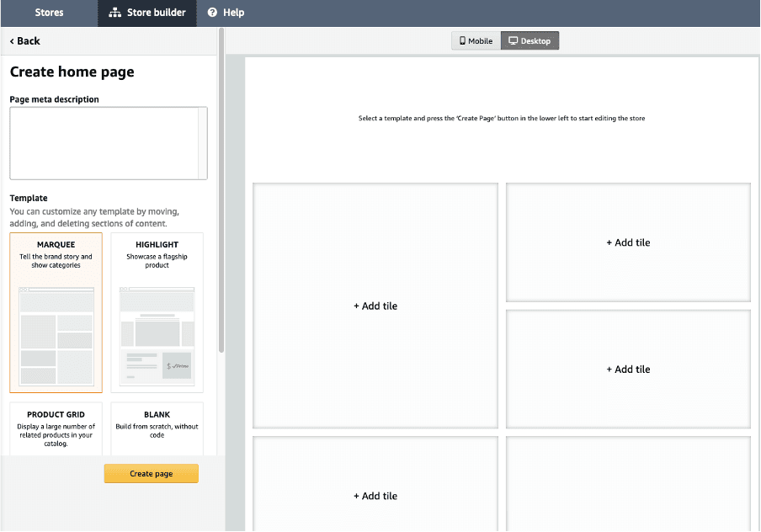761x532 pixels.
Task: Add tile in the top right section
Action: tap(628, 242)
